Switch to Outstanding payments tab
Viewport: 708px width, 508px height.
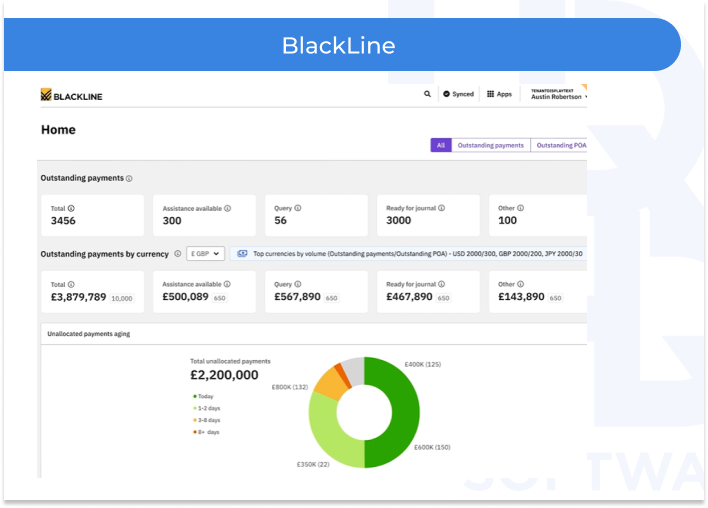(490, 145)
